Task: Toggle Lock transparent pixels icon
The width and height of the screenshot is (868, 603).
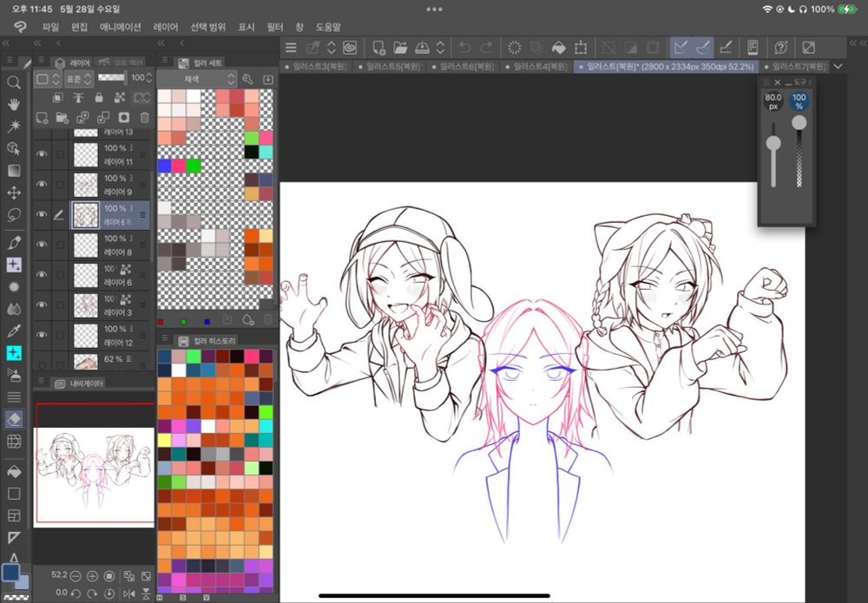Action: [120, 98]
